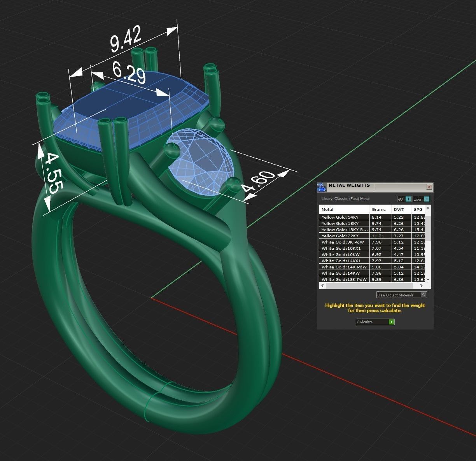
Task: Select the Yellow Gold:14KY row
Action: [372, 217]
